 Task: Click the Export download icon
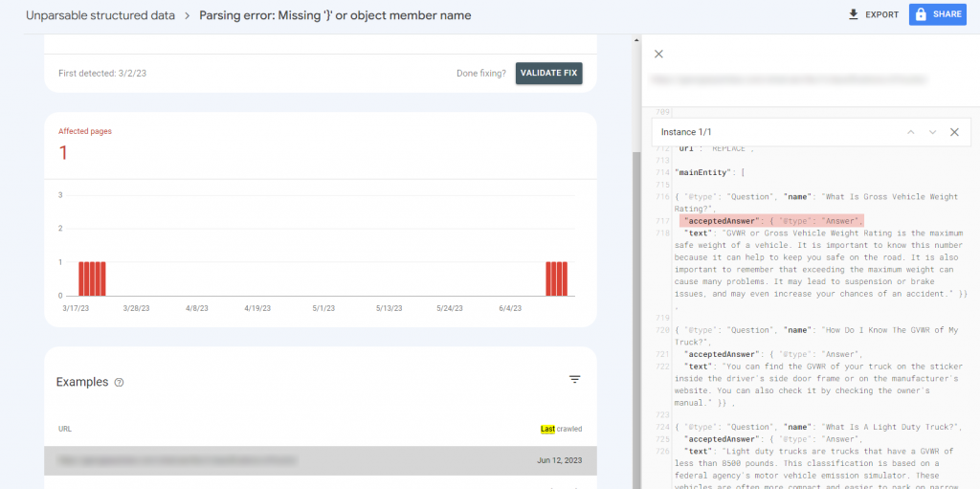coord(853,14)
